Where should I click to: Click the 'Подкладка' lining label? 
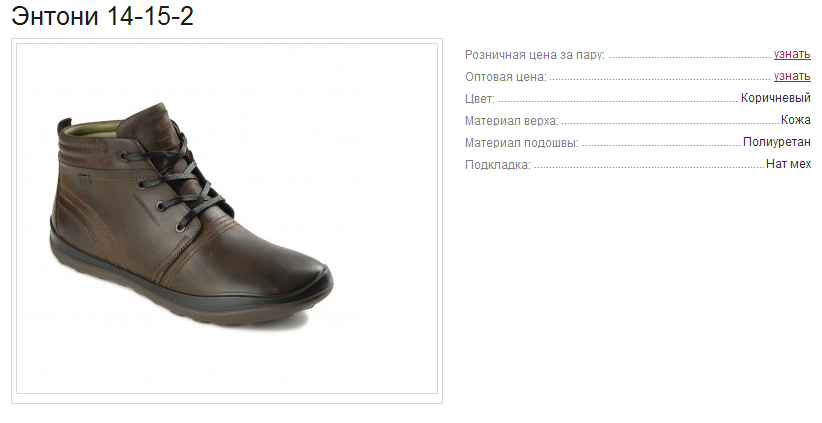pos(497,165)
